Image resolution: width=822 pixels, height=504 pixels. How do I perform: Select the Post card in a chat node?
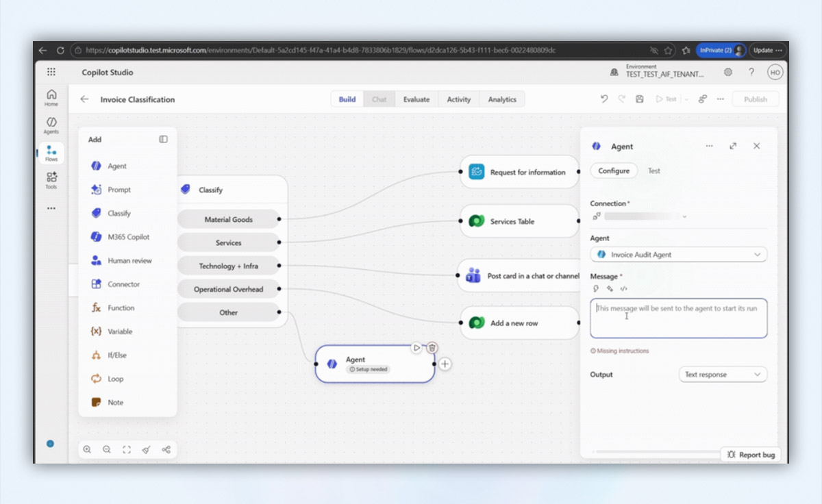pos(519,276)
